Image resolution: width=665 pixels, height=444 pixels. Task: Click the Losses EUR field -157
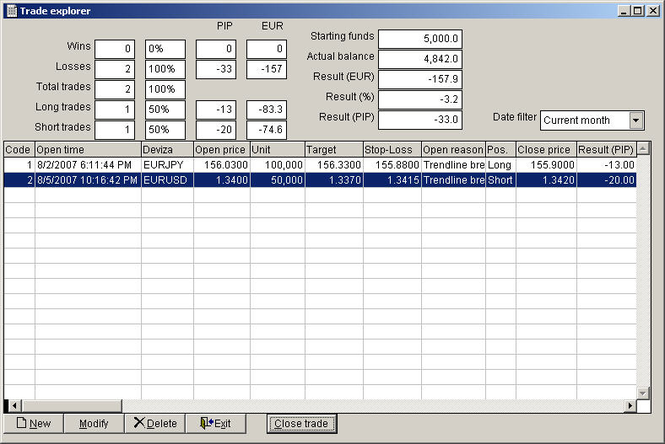tap(266, 69)
